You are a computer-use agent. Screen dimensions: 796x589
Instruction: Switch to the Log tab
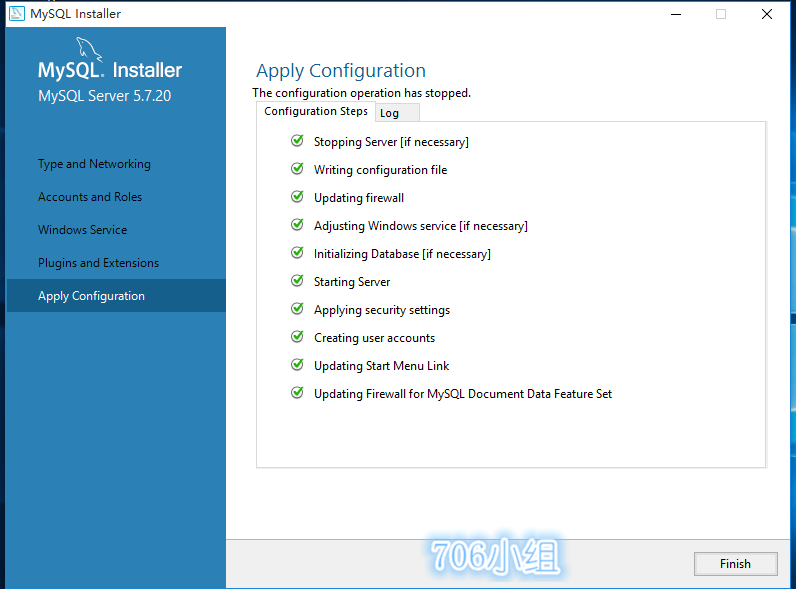pos(397,113)
